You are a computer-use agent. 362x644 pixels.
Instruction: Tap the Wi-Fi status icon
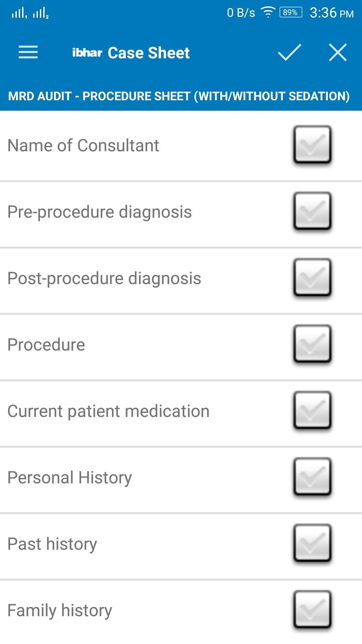click(x=268, y=13)
